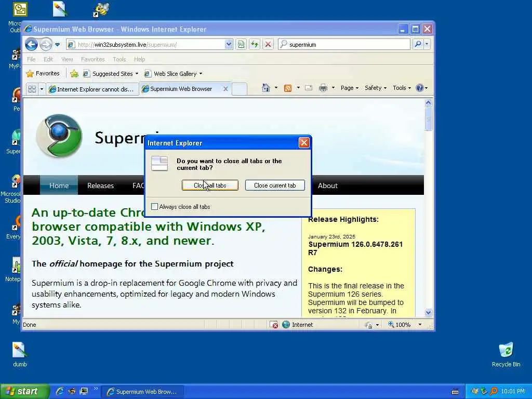The height and width of the screenshot is (399, 532).
Task: Click the Show Desktop Quick Launch icon
Action: [x=84, y=392]
